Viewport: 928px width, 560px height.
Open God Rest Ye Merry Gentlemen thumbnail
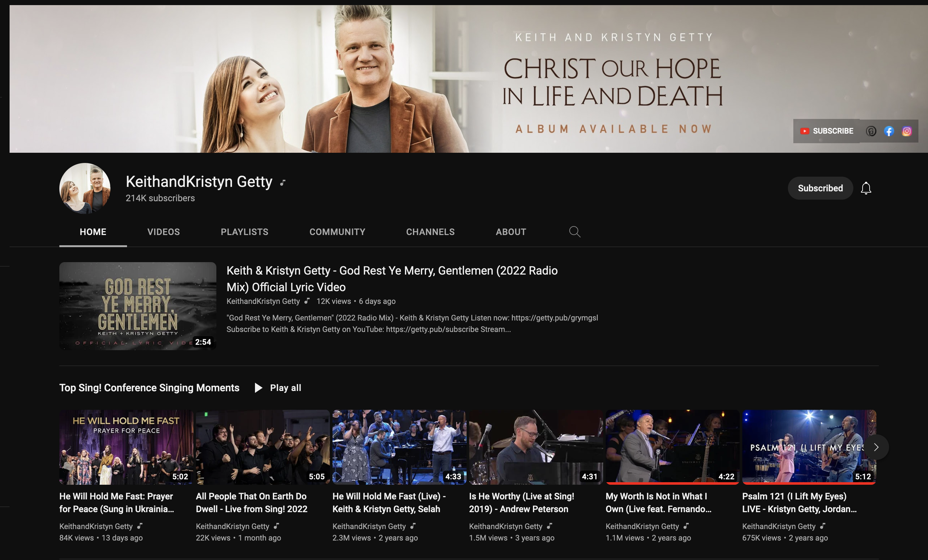138,306
